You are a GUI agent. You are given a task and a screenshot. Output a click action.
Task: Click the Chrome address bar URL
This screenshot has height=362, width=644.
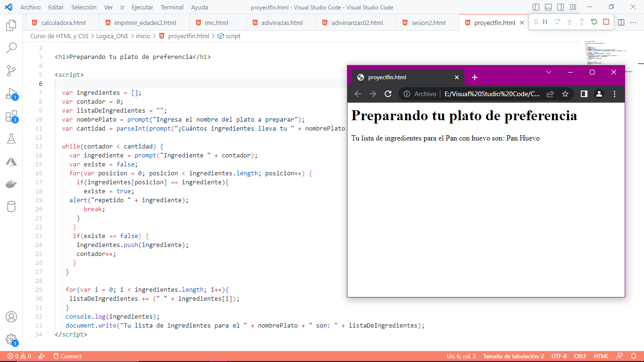(x=492, y=94)
